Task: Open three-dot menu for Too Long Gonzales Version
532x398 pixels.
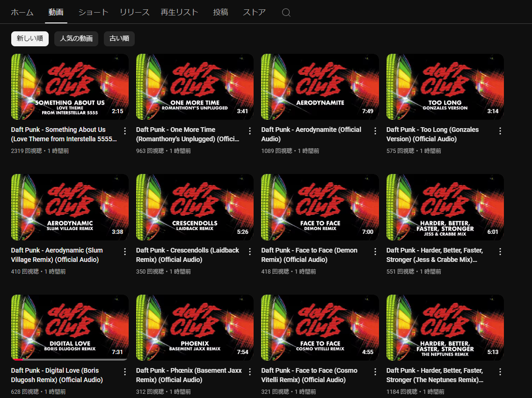Action: click(500, 131)
